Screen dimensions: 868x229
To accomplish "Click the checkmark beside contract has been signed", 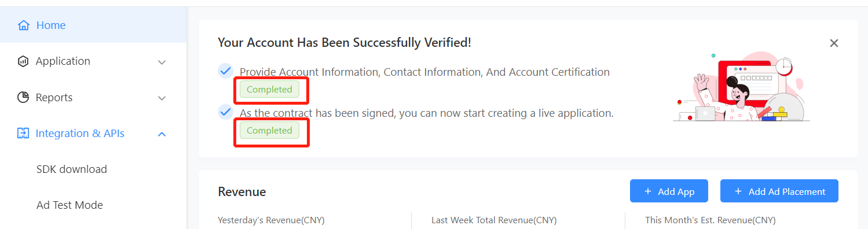I will point(225,112).
